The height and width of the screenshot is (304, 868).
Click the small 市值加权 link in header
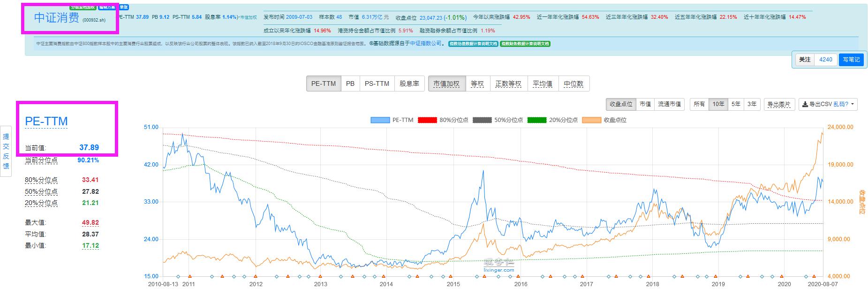coord(248,17)
